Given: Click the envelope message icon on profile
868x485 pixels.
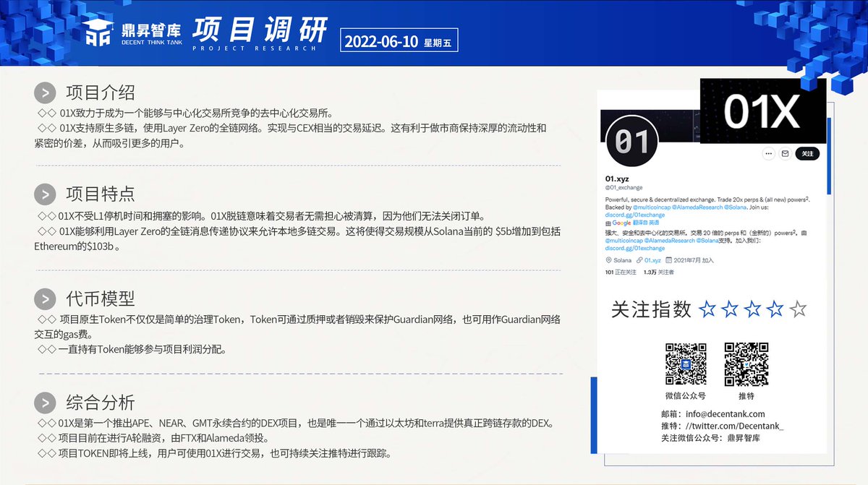Looking at the screenshot, I should (785, 153).
